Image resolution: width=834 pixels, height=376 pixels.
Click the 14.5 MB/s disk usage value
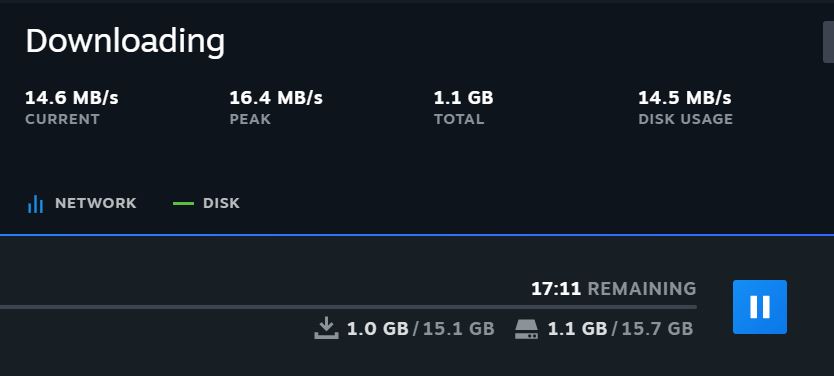(685, 98)
